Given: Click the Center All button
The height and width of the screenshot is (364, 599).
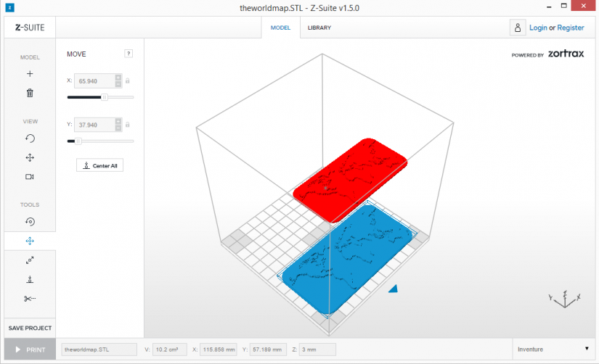Looking at the screenshot, I should pyautogui.click(x=99, y=165).
